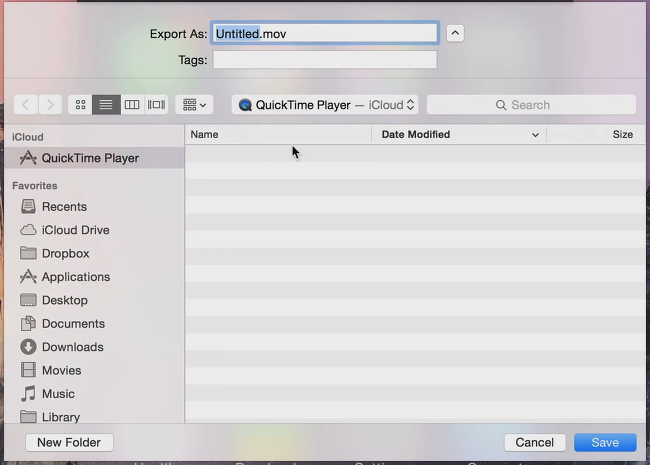This screenshot has width=650, height=465.
Task: Go forward to next folder
Action: 50,105
